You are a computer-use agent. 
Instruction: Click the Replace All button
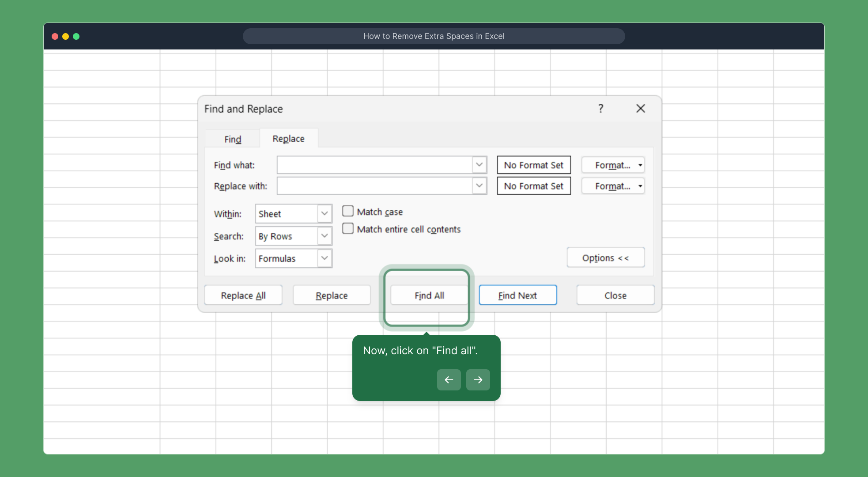[x=243, y=295]
